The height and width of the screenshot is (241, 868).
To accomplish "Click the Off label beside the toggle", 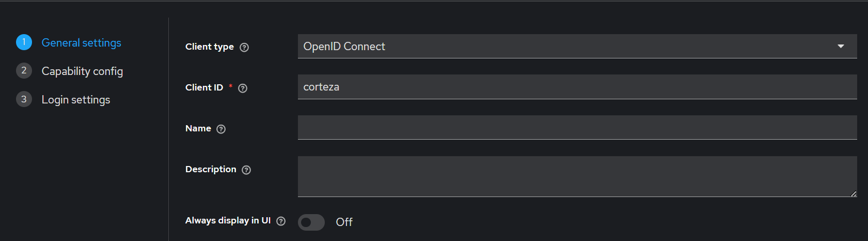I will tap(344, 222).
